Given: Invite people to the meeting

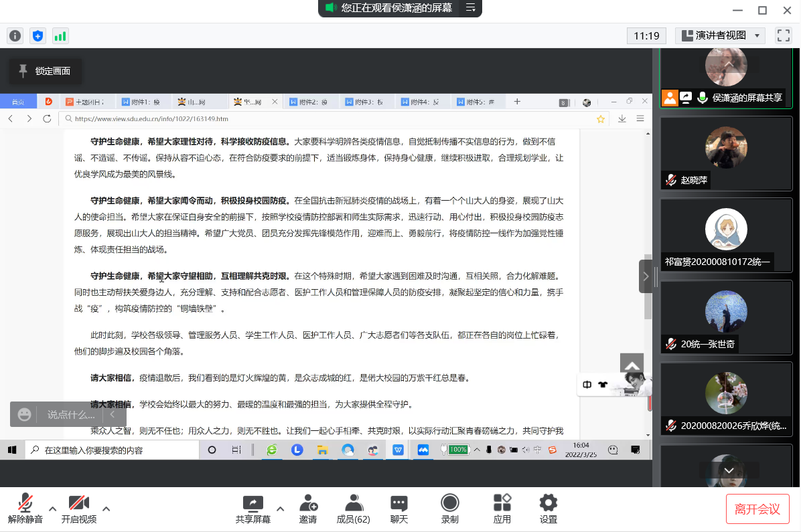Looking at the screenshot, I should tap(308, 509).
